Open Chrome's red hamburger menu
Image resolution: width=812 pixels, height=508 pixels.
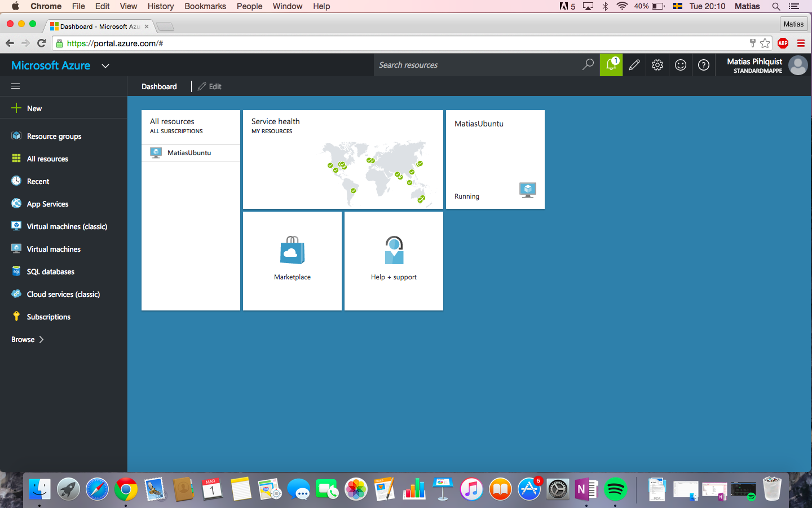[801, 43]
